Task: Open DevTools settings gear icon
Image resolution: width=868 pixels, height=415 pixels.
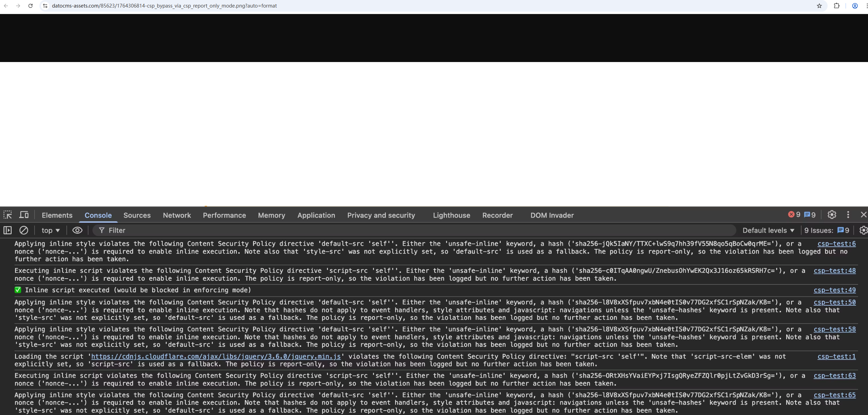Action: [832, 215]
